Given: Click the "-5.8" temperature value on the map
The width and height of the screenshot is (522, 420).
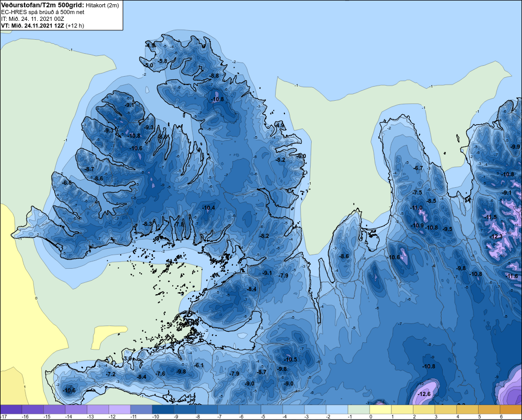Looking at the screenshot, I should (x=162, y=61).
